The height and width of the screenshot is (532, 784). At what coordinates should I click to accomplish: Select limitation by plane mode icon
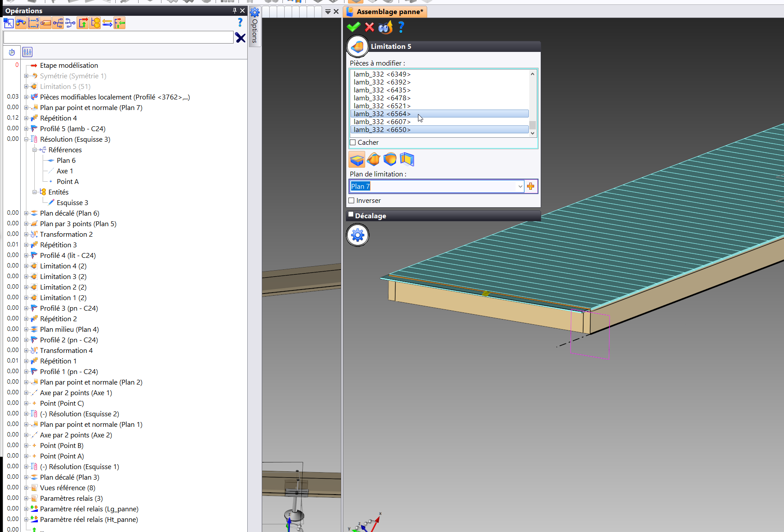357,159
